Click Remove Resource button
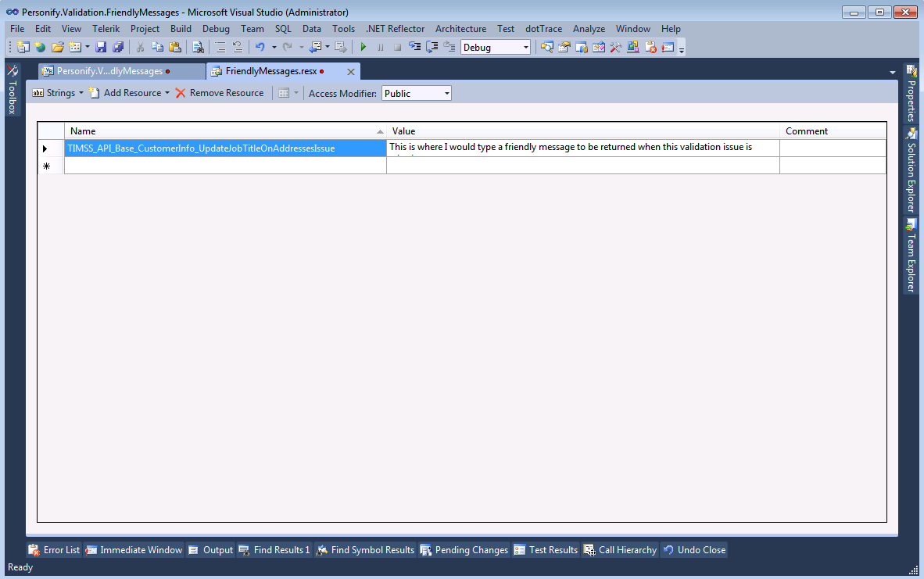Image resolution: width=924 pixels, height=579 pixels. pyautogui.click(x=220, y=93)
